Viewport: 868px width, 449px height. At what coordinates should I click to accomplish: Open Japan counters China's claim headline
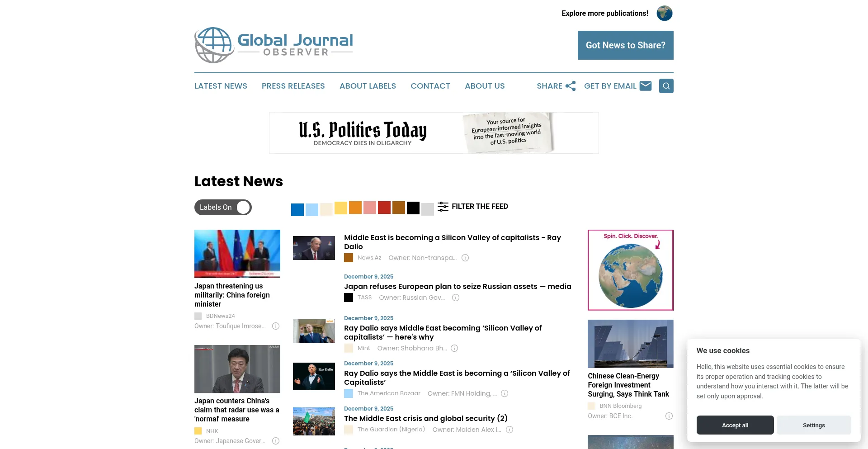[x=237, y=410]
